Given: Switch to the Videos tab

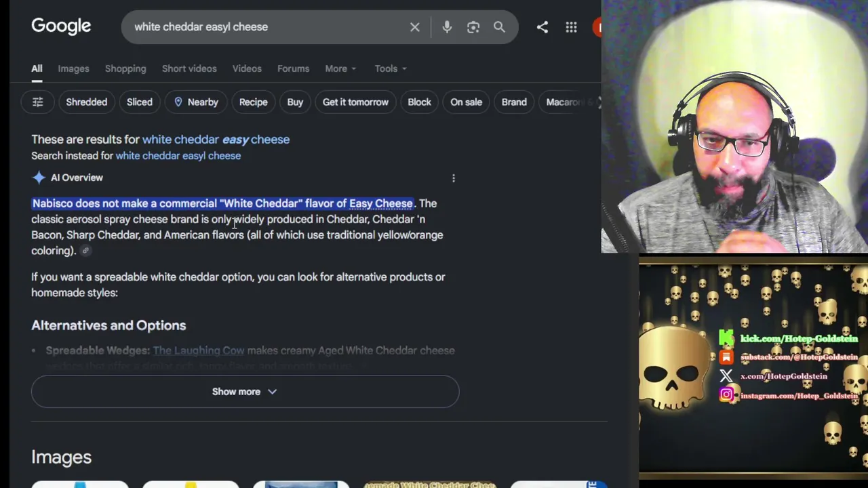Looking at the screenshot, I should (247, 68).
